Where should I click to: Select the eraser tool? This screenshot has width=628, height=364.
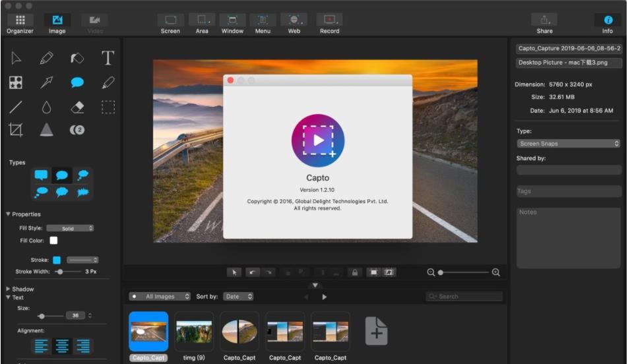pyautogui.click(x=77, y=107)
